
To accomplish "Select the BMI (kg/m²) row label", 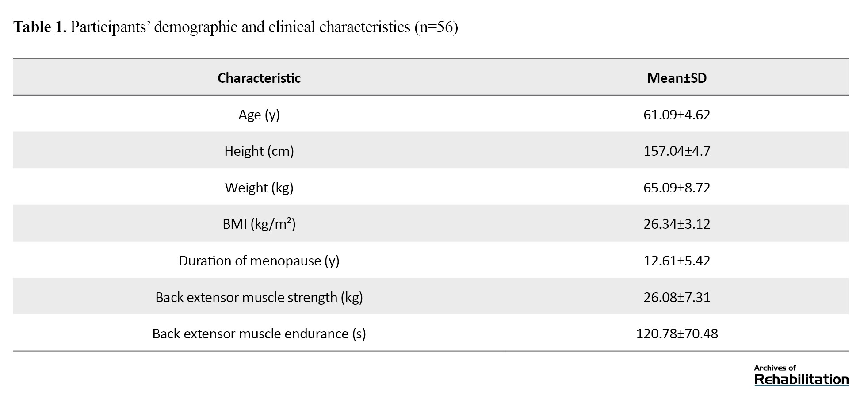I will coord(259,224).
